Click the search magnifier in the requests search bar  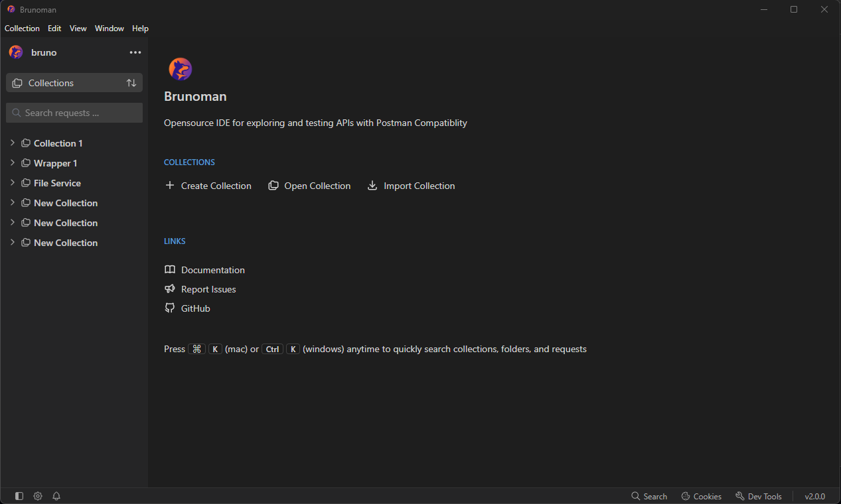click(16, 112)
